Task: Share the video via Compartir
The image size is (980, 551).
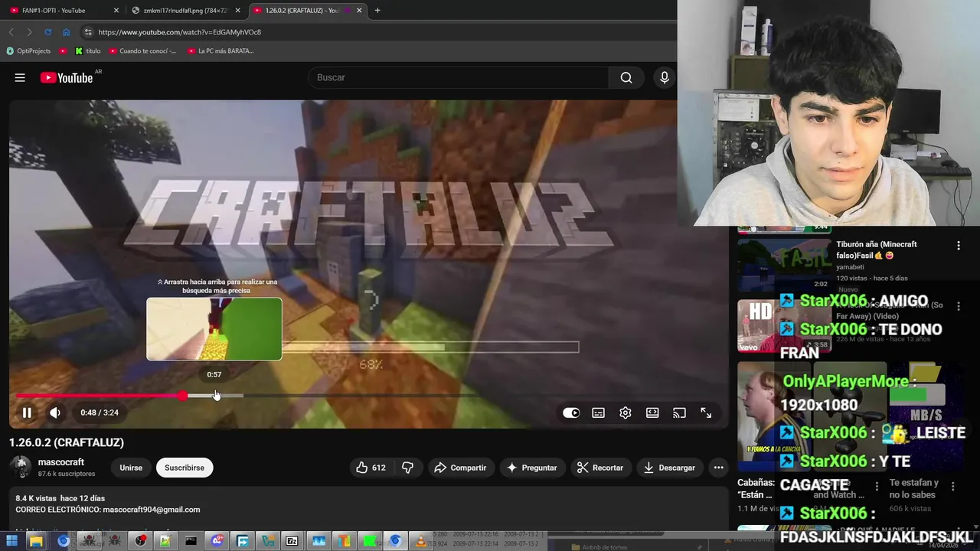Action: click(460, 468)
